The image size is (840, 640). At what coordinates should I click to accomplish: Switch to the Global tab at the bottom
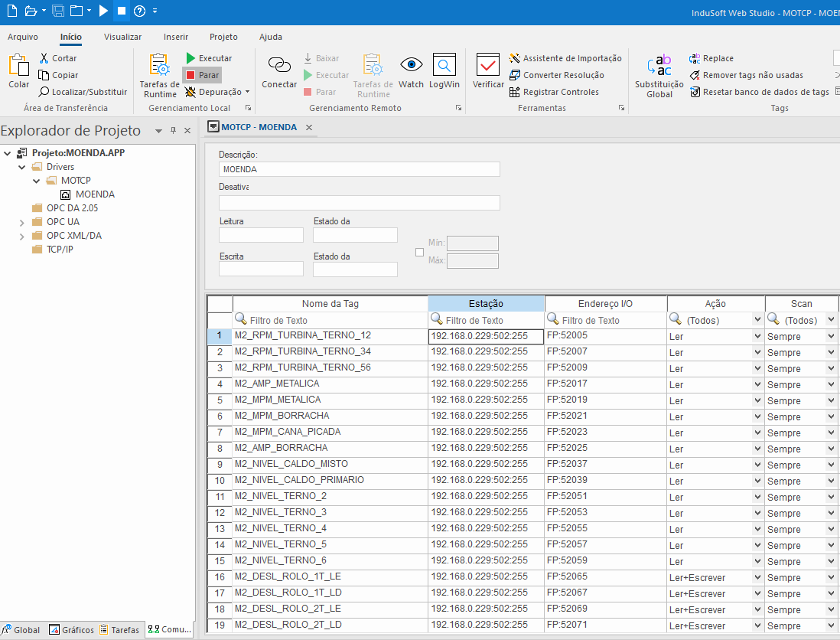pyautogui.click(x=22, y=630)
